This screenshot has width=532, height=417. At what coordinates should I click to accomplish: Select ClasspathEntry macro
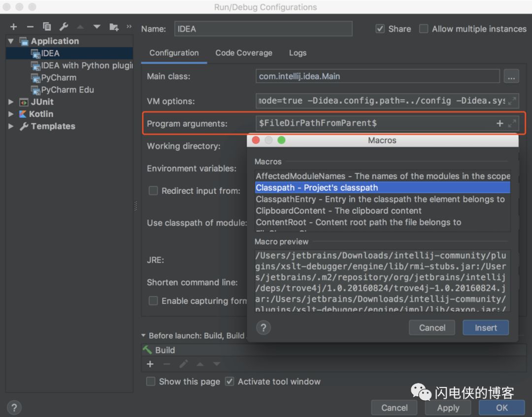pyautogui.click(x=382, y=199)
